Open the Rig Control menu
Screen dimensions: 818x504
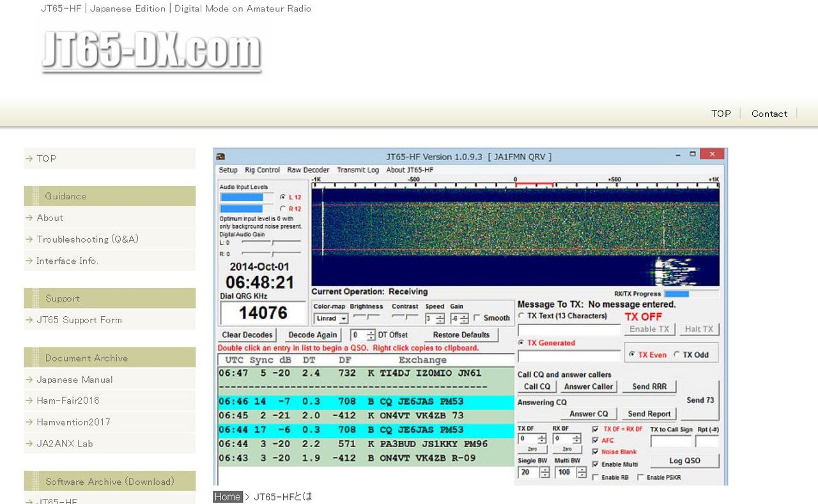click(x=262, y=170)
